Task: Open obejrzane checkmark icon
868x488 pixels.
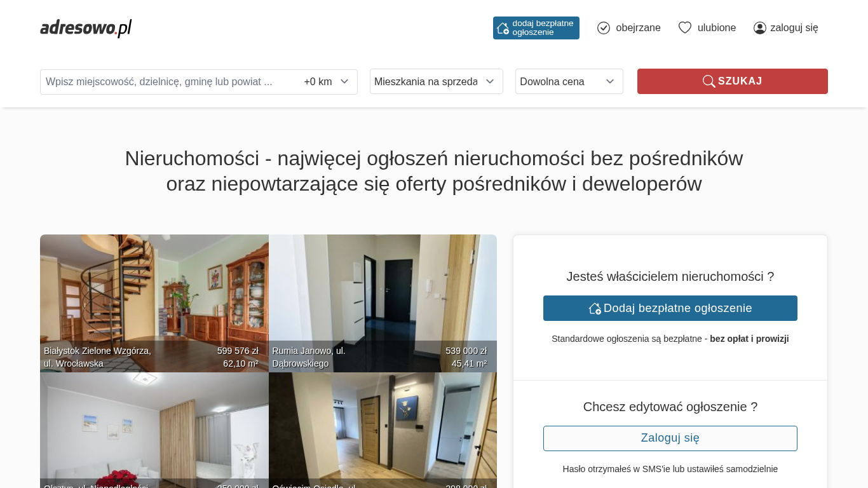Action: coord(604,28)
